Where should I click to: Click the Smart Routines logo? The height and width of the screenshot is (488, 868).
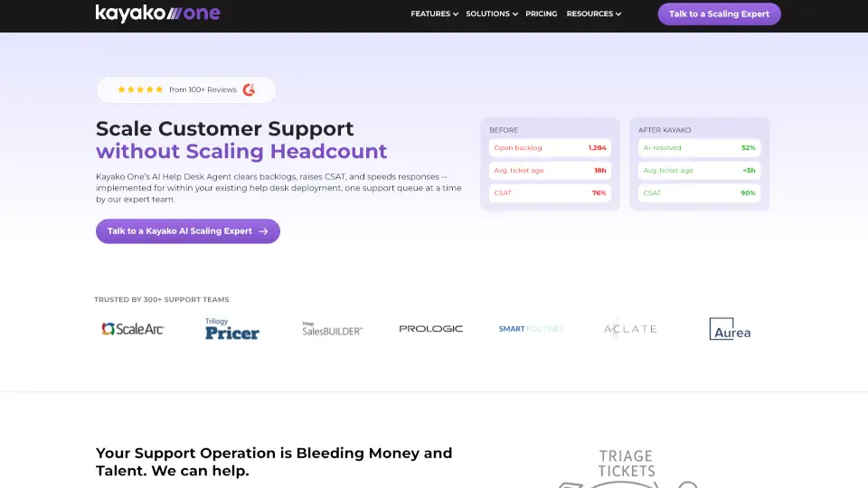tap(531, 329)
